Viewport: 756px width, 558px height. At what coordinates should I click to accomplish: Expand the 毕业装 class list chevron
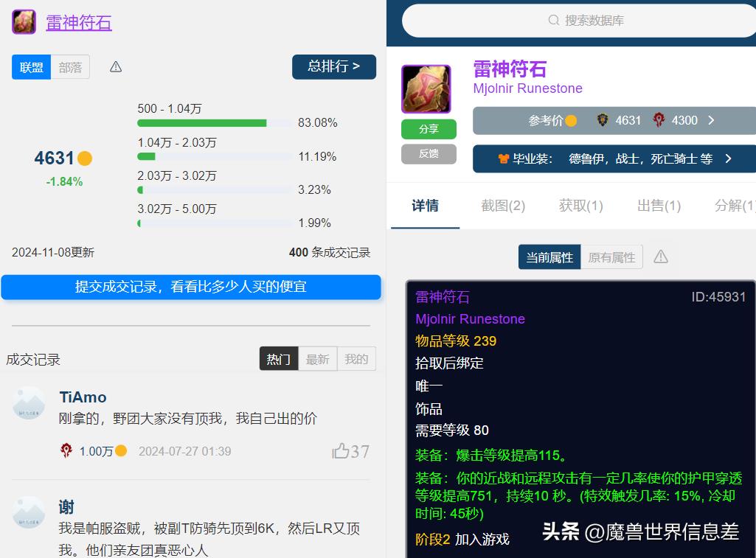click(x=728, y=158)
